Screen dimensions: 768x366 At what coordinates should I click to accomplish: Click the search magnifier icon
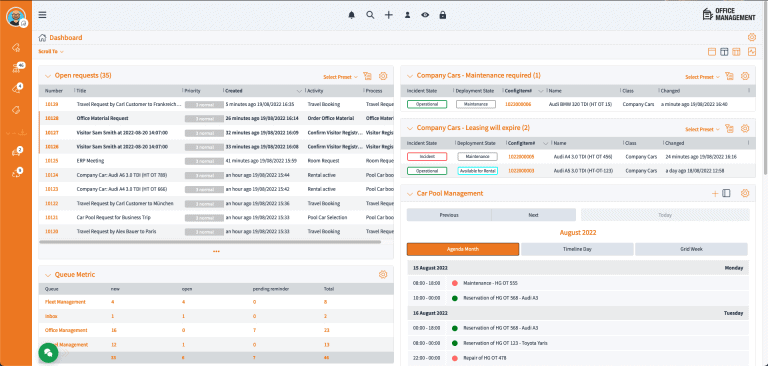click(x=370, y=15)
